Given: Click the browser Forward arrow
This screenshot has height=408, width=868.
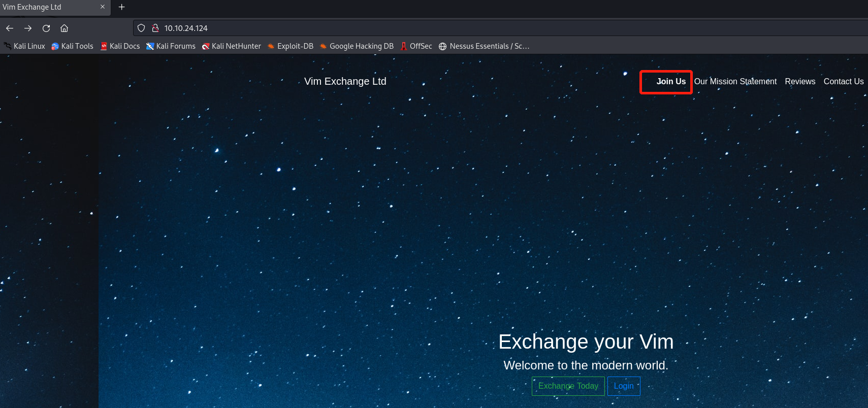Looking at the screenshot, I should (28, 28).
